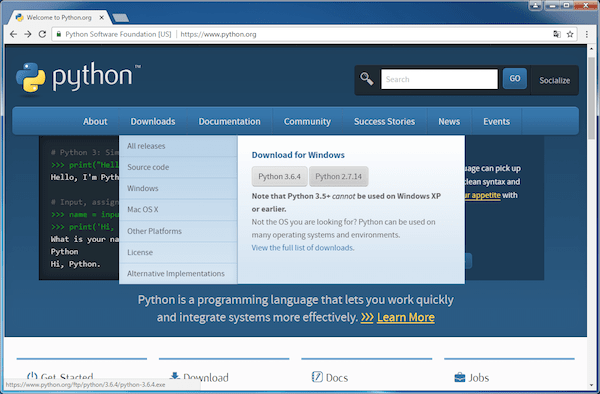This screenshot has width=600, height=394.
Task: Open the Socialize dropdown
Action: (554, 80)
